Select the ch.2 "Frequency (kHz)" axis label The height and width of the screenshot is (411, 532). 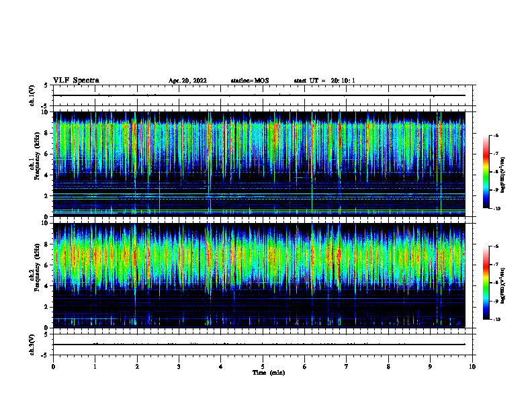click(x=36, y=267)
